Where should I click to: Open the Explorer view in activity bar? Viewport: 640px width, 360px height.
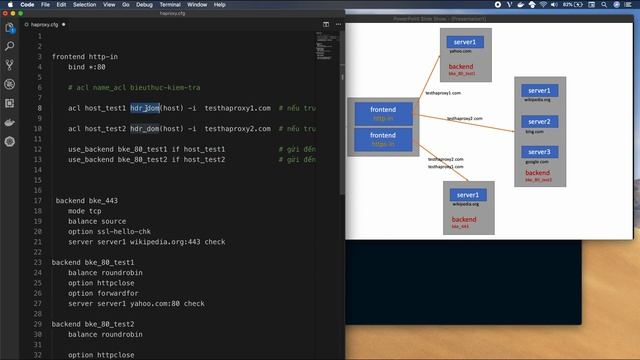pyautogui.click(x=9, y=28)
